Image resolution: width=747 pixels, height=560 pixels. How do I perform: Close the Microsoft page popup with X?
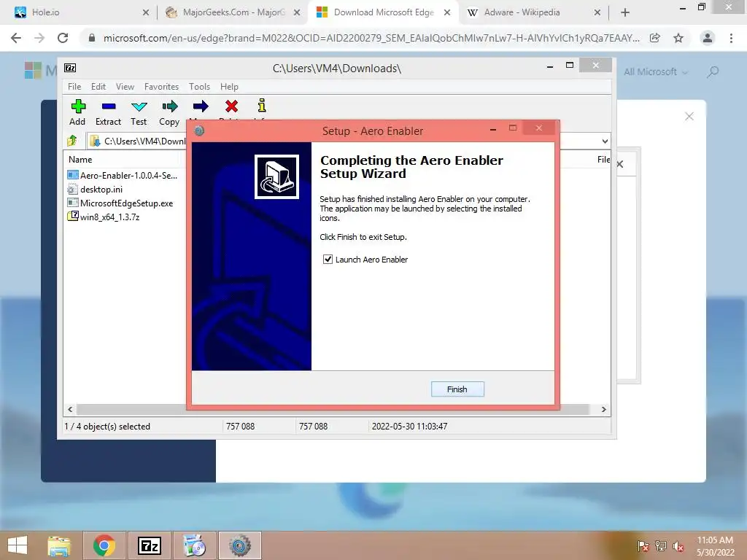coord(689,116)
